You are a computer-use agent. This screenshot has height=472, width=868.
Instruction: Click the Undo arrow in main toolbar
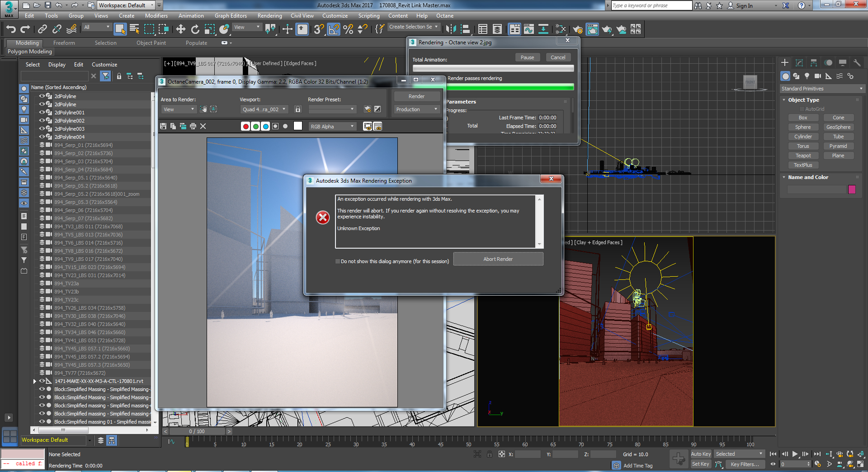click(11, 29)
